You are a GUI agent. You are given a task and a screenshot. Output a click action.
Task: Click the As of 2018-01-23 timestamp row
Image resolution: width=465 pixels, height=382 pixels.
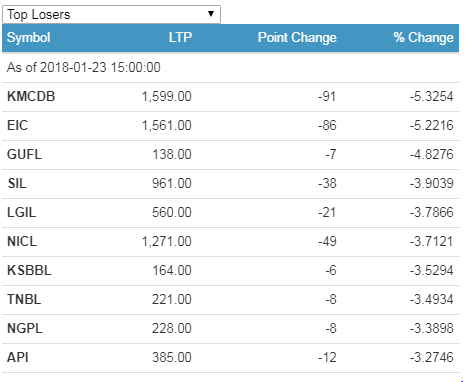(230, 68)
